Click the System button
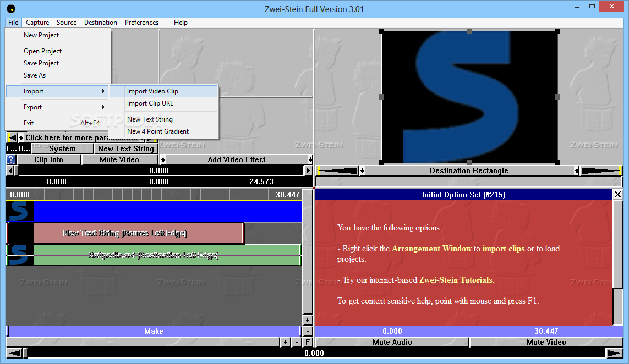Image resolution: width=629 pixels, height=364 pixels. click(x=62, y=148)
